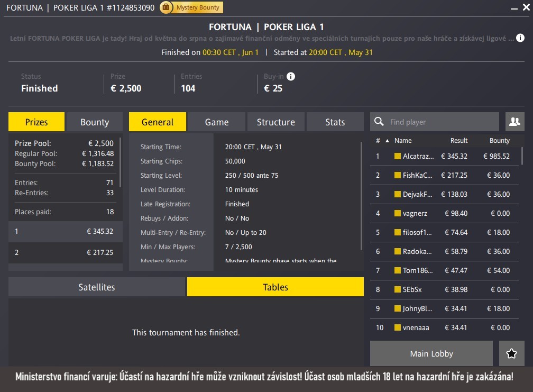This screenshot has height=392, width=533.
Task: Open the Structure tab
Action: [x=275, y=121]
